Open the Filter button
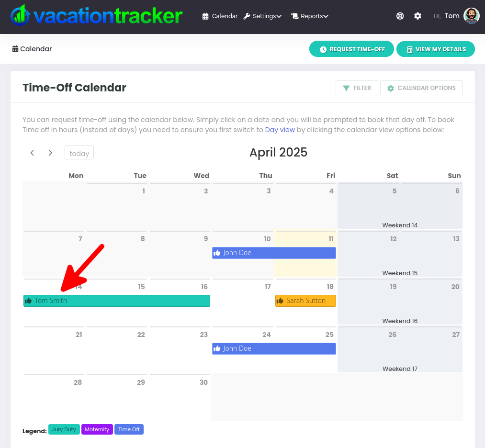 [357, 88]
